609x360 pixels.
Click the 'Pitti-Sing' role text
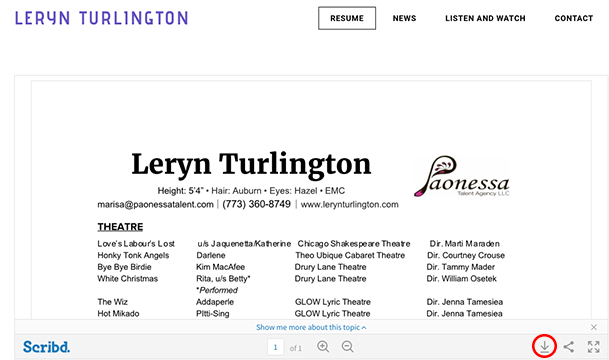coord(212,313)
